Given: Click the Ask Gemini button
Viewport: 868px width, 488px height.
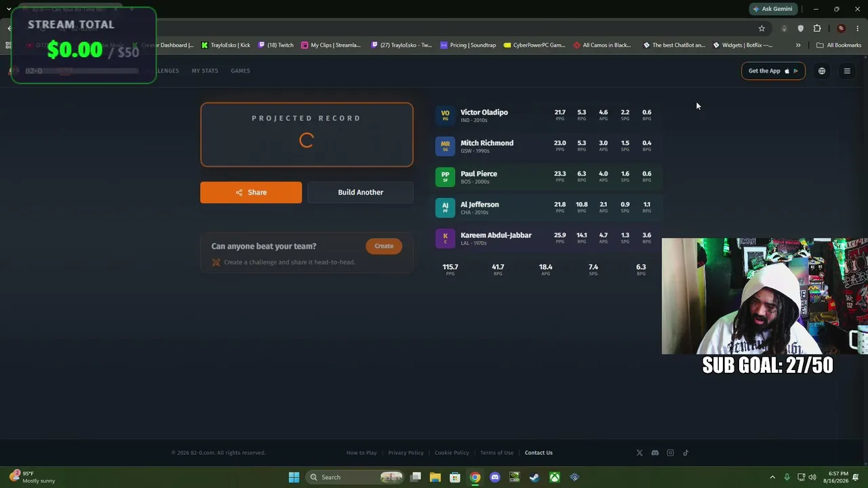Looking at the screenshot, I should pyautogui.click(x=772, y=9).
